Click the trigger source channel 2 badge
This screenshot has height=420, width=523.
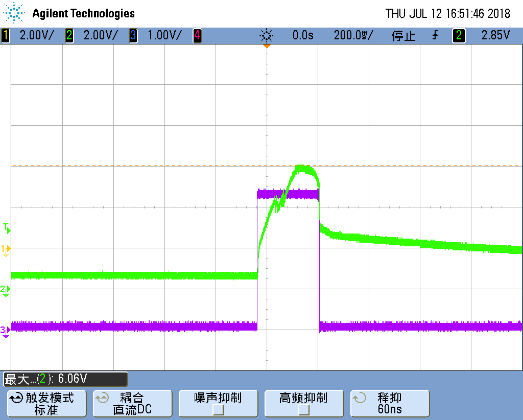point(459,35)
